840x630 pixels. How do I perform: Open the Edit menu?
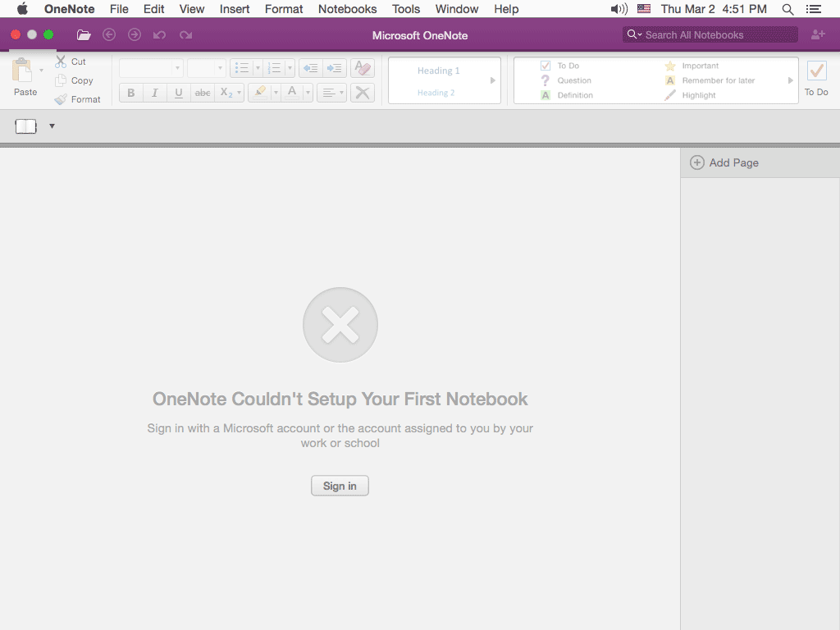153,9
